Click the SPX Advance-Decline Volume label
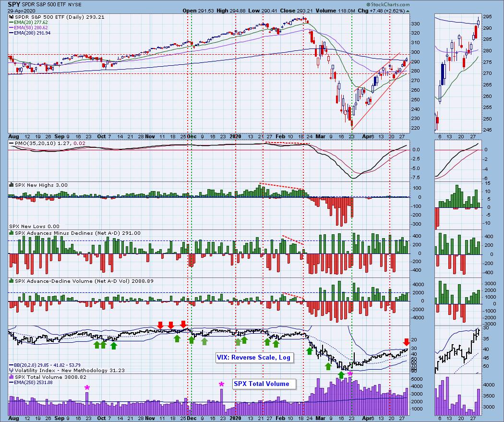Screen dimensions: 504x422 [x=81, y=281]
